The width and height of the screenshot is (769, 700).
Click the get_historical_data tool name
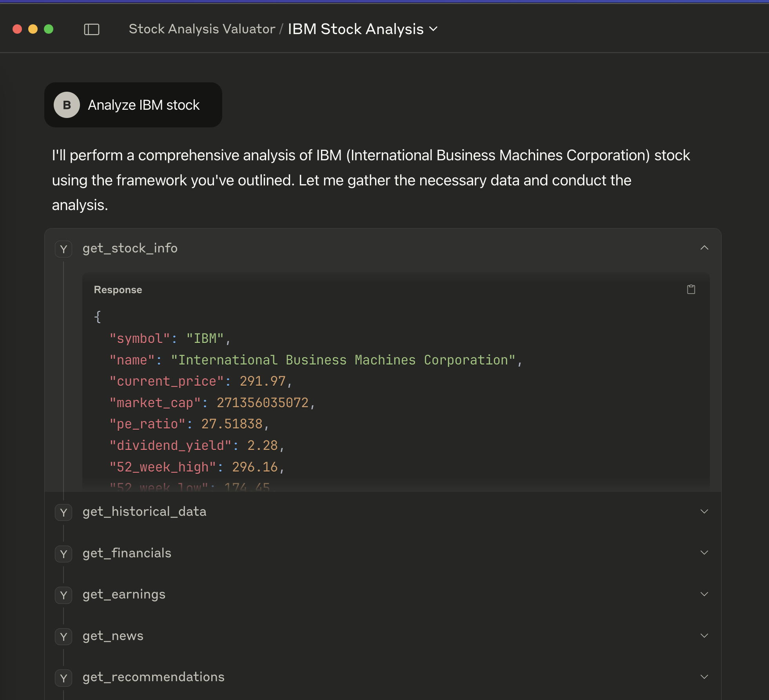click(x=144, y=511)
